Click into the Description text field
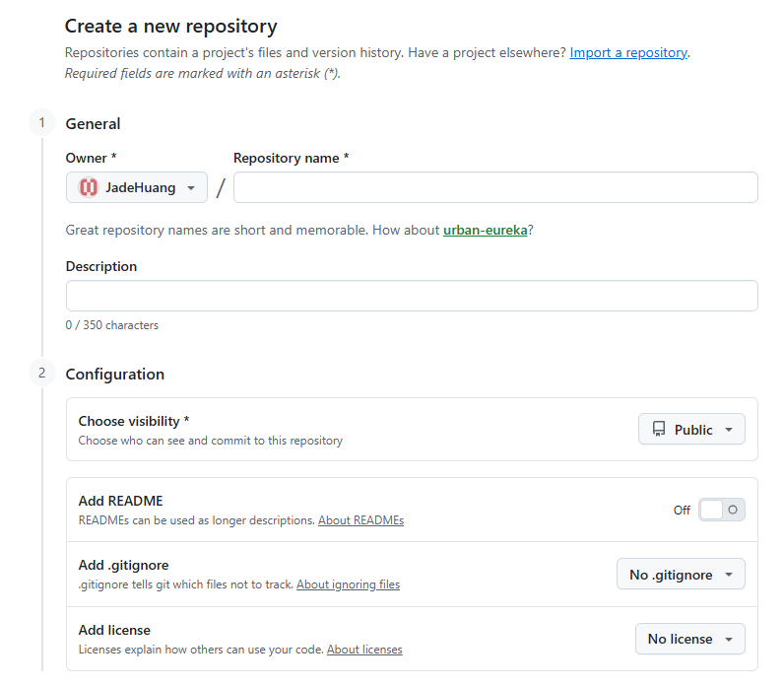Screen dimensions: 784x686 coord(412,296)
